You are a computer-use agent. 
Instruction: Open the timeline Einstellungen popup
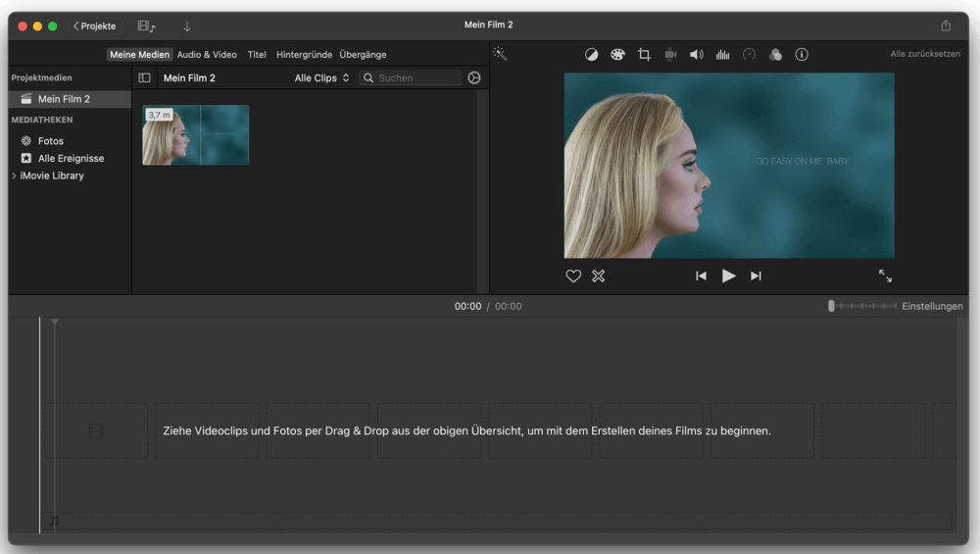931,306
